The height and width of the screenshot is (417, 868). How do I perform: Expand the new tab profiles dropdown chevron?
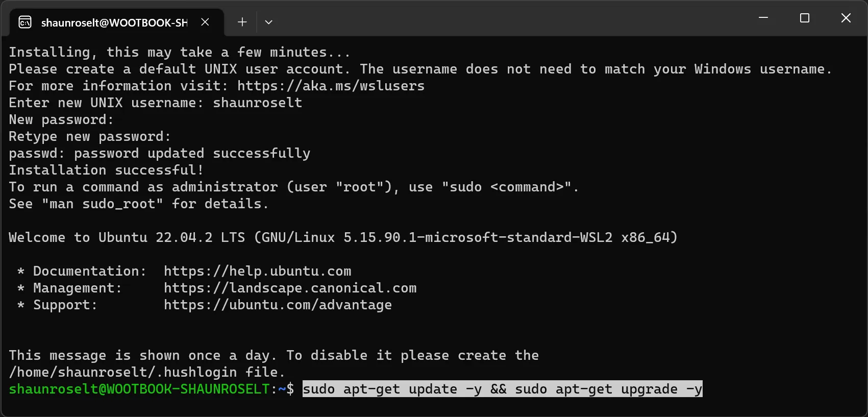pos(268,22)
